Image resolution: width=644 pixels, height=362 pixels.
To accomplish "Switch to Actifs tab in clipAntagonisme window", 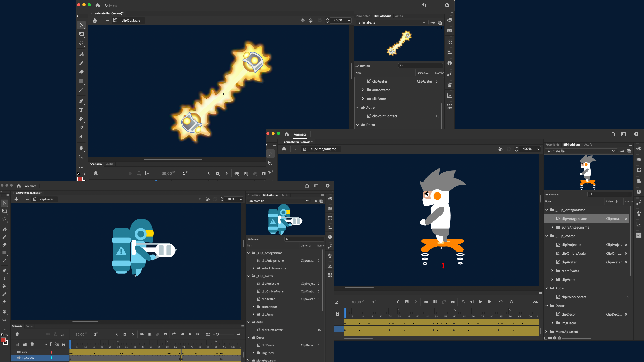I will pos(588,144).
